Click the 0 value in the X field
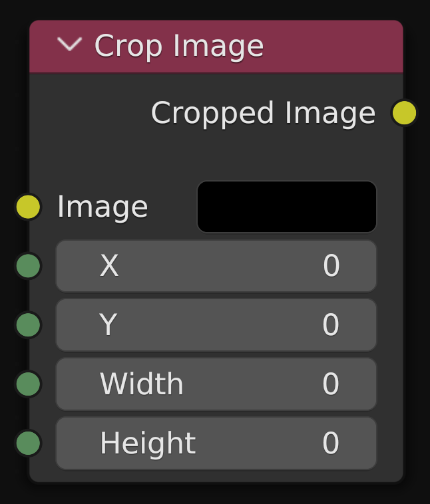 (331, 266)
